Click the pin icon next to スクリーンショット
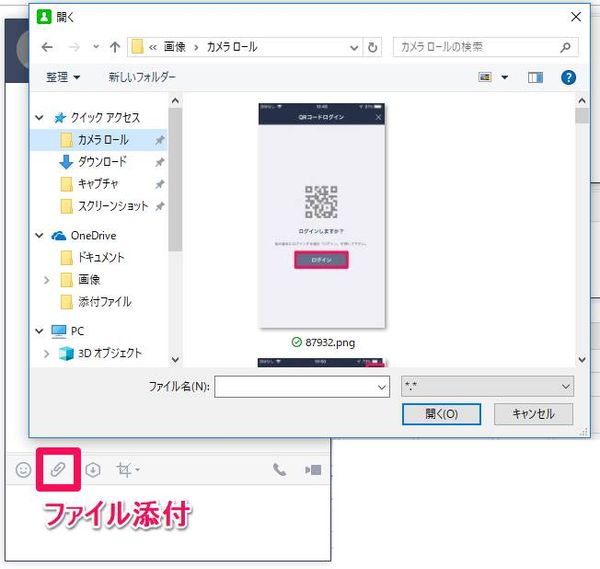 [x=160, y=207]
